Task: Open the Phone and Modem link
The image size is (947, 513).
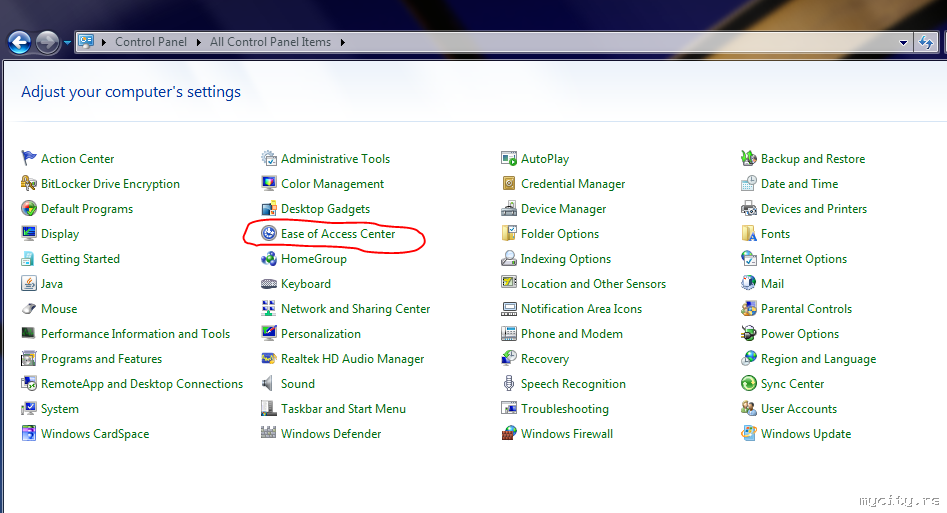Action: click(x=571, y=334)
